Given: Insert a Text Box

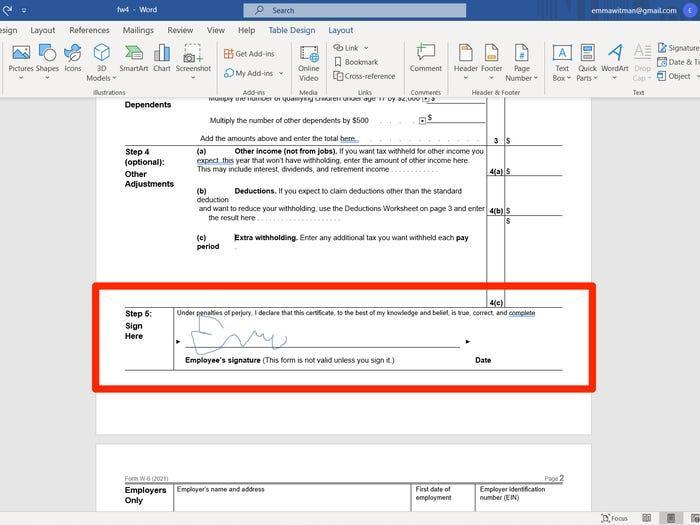Looking at the screenshot, I should point(562,62).
